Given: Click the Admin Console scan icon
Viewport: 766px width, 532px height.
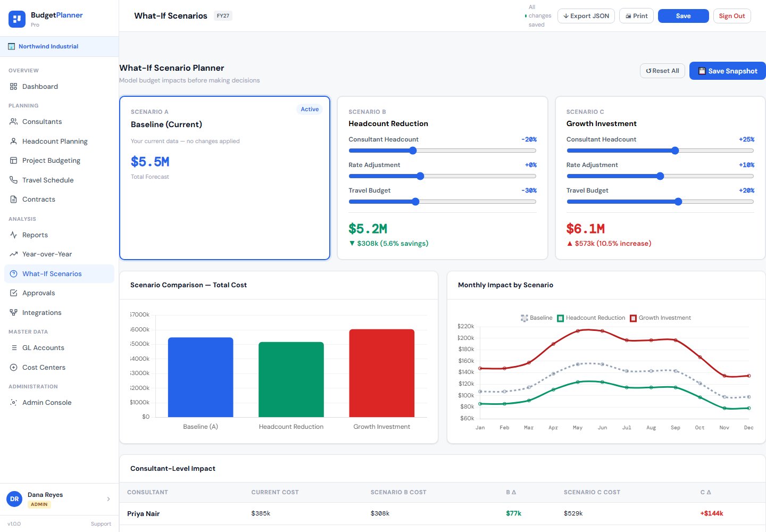Looking at the screenshot, I should click(x=13, y=402).
